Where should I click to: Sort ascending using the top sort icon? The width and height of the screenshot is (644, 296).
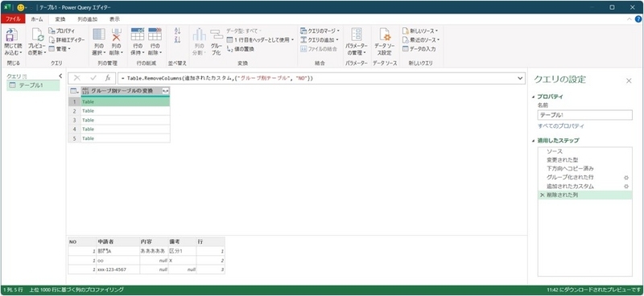(x=178, y=31)
